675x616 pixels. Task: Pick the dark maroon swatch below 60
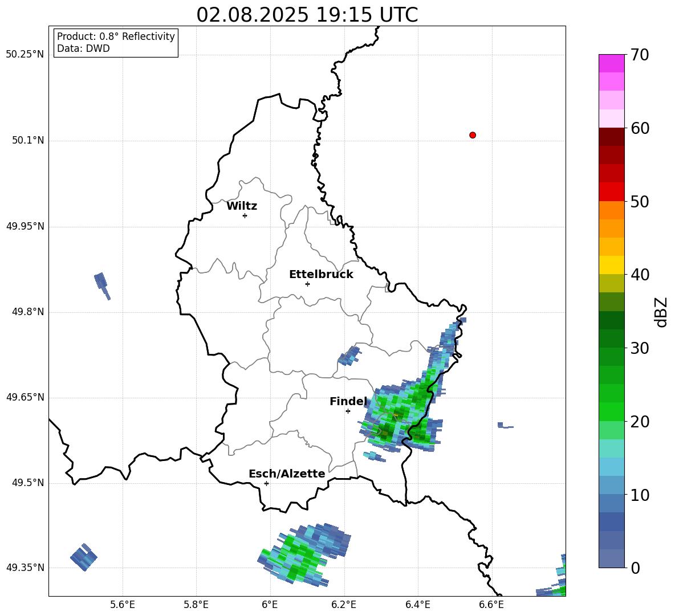[611, 137]
